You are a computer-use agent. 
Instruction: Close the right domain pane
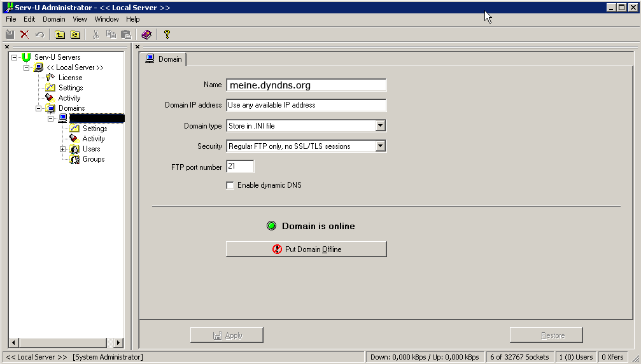[x=137, y=47]
